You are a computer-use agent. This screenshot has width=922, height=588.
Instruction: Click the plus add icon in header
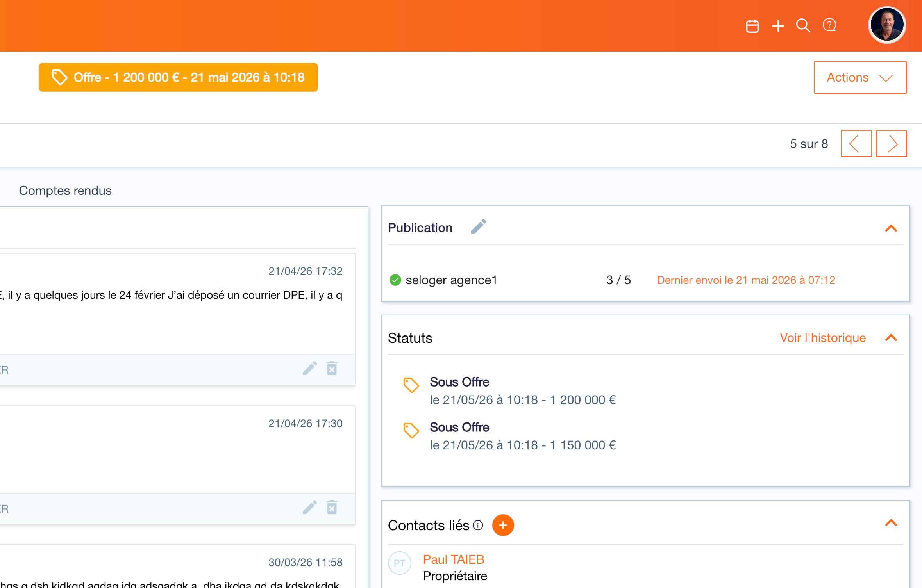coord(778,26)
